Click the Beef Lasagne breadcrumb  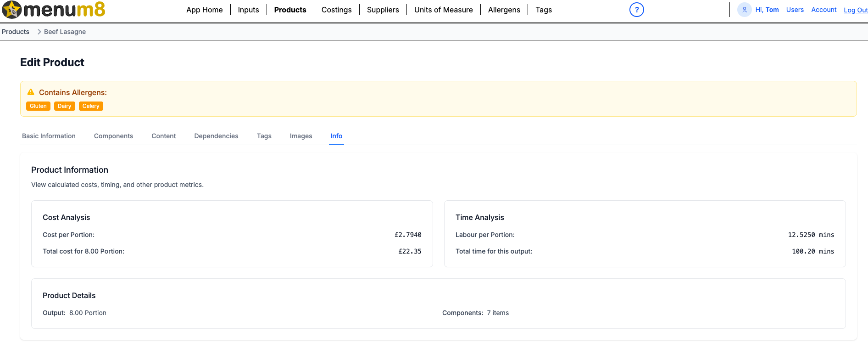[x=65, y=32]
